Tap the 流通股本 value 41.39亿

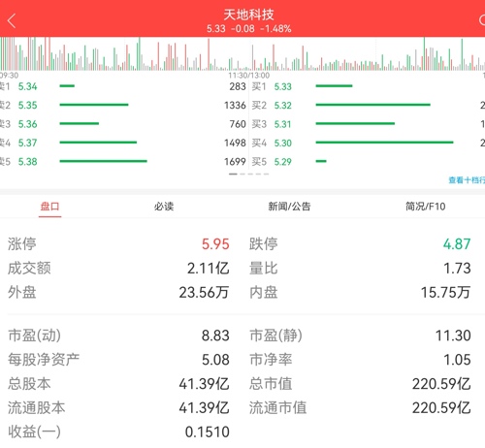tap(204, 408)
